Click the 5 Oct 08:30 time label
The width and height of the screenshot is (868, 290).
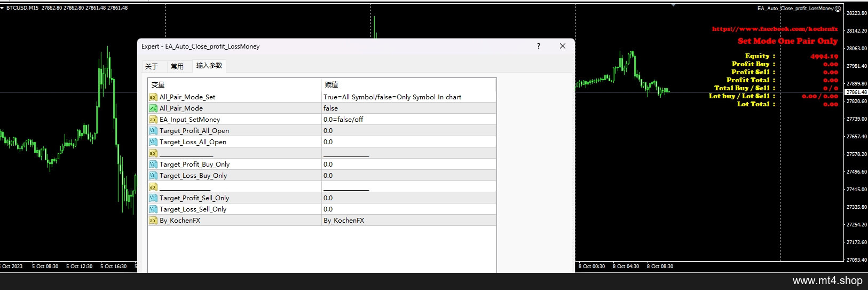[x=45, y=267]
